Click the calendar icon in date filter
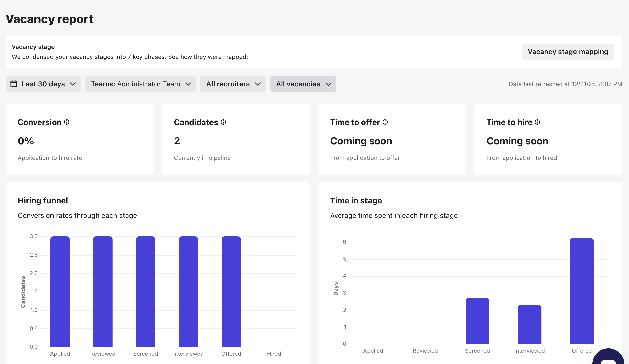Image resolution: width=629 pixels, height=364 pixels. [14, 84]
